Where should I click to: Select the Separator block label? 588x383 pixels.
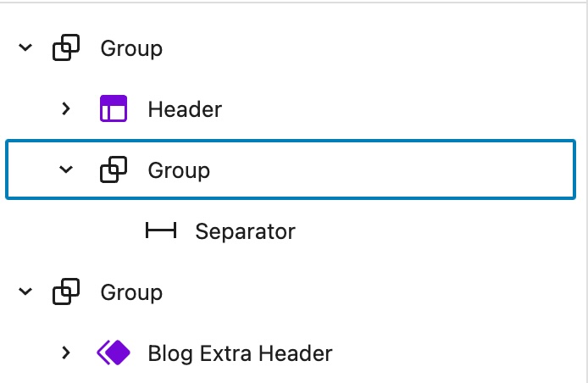pos(245,230)
